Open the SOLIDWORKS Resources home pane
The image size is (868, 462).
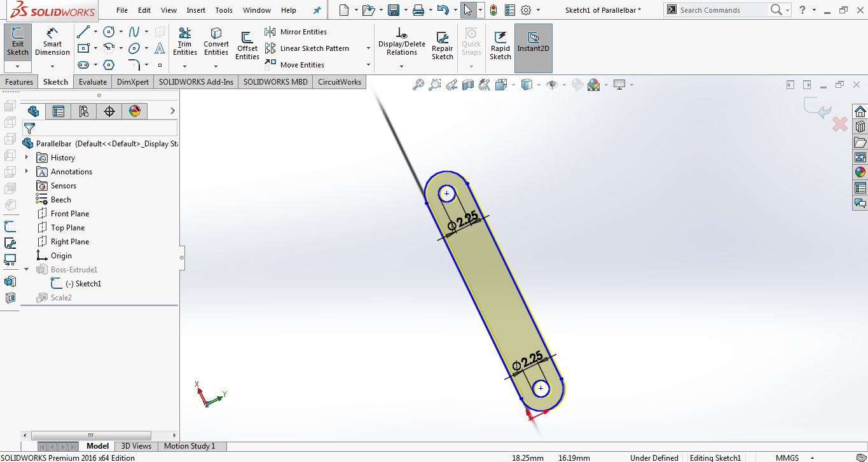click(860, 111)
